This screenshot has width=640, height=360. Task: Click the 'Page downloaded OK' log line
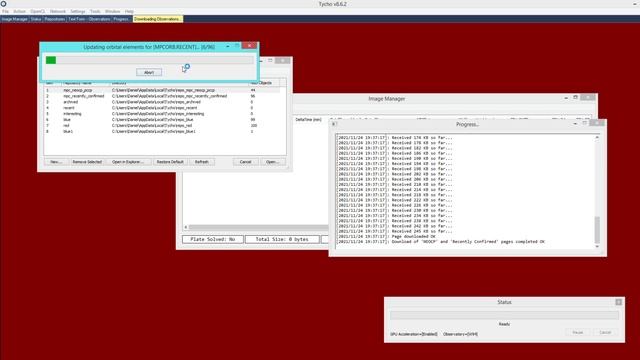click(387, 236)
